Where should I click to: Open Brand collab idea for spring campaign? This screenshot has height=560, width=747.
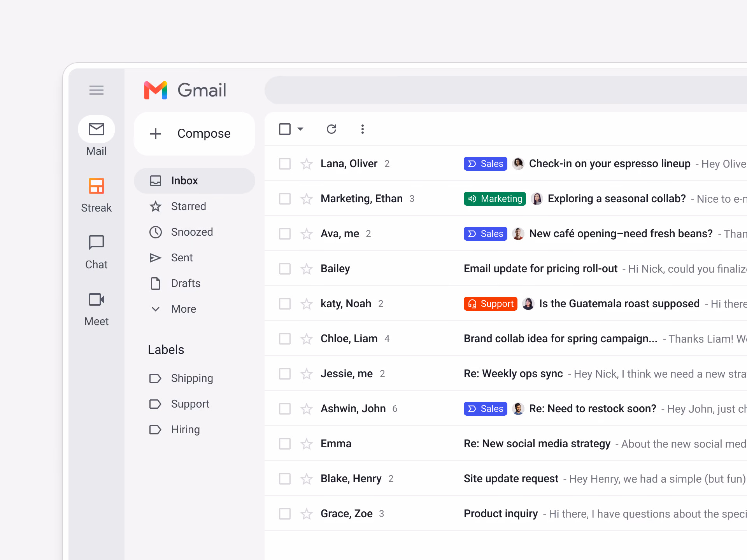coord(560,339)
